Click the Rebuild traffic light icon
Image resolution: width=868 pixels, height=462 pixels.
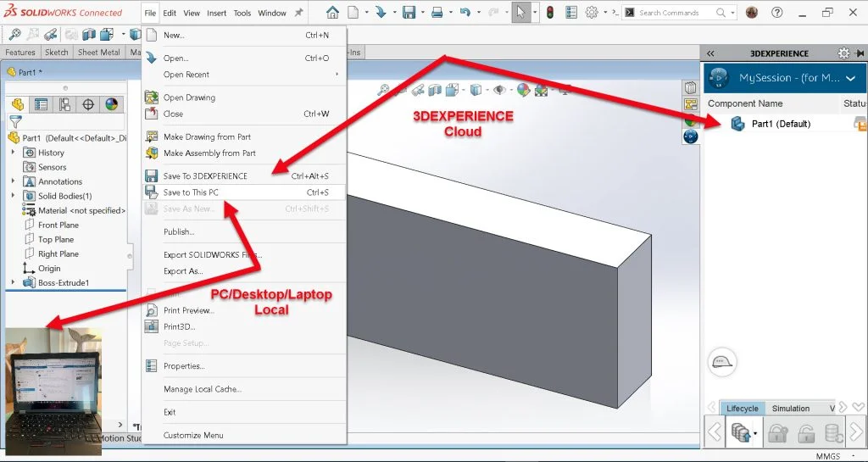[x=549, y=13]
